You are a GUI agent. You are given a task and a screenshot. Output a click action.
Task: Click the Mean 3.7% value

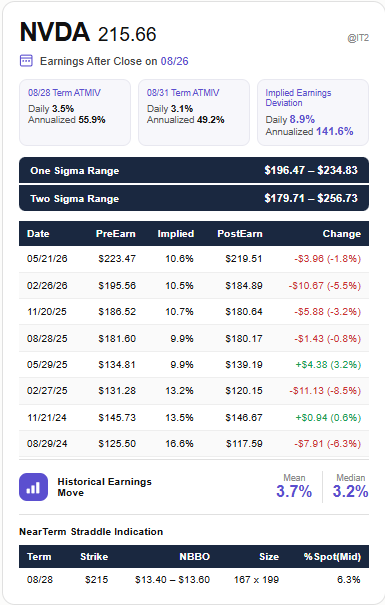click(x=294, y=491)
